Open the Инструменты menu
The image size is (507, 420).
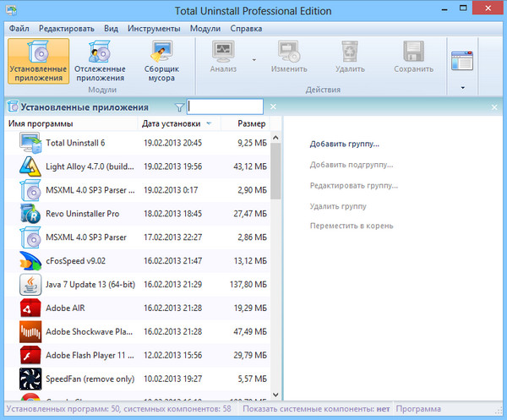[154, 29]
